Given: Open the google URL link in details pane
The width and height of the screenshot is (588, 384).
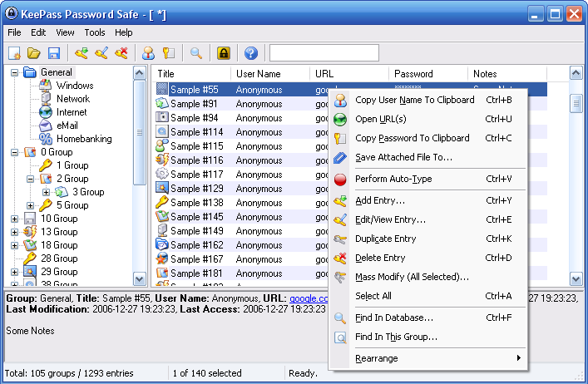Looking at the screenshot, I should 309,298.
